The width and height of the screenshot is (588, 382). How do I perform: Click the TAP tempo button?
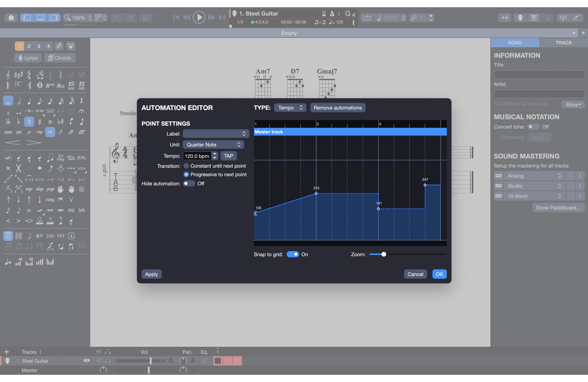pos(228,156)
